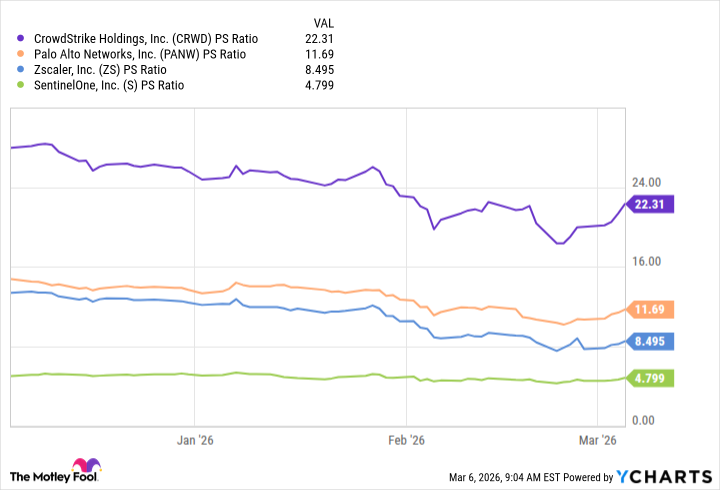Click the green SentinelOne legend dot
The width and height of the screenshot is (720, 490).
point(21,85)
